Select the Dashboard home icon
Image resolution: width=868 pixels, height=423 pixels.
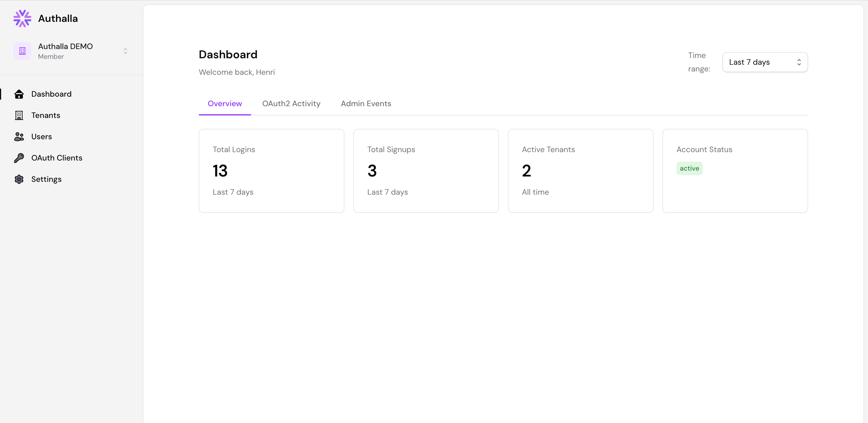(x=19, y=94)
